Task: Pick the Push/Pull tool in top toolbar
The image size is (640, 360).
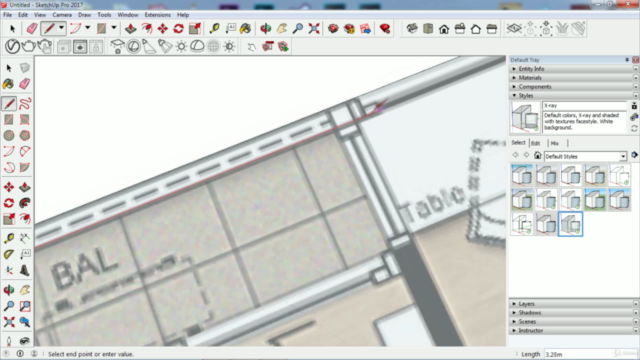Action: click(x=131, y=29)
